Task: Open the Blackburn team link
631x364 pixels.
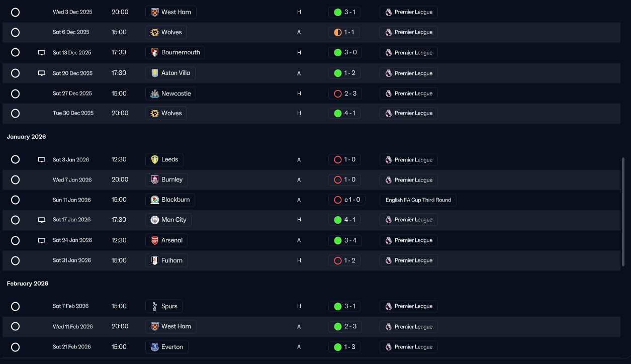Action: point(170,200)
